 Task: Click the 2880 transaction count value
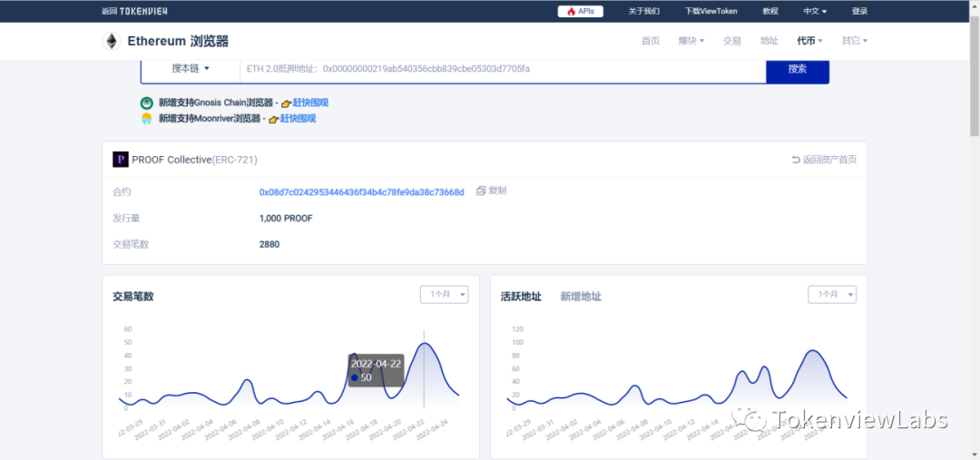point(269,244)
